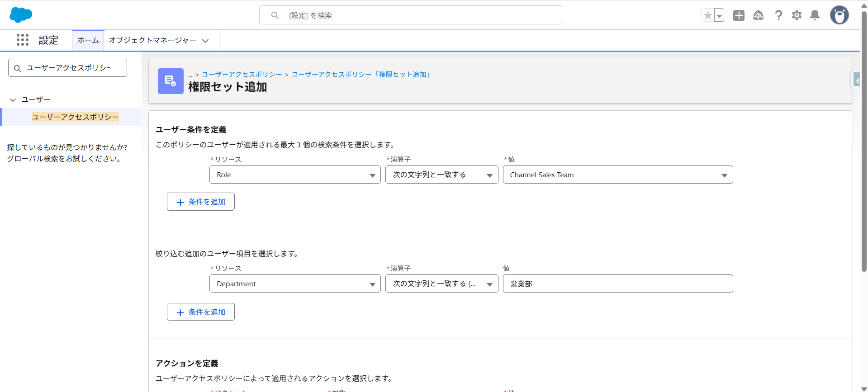Open the Department resource dropdown

coord(294,283)
